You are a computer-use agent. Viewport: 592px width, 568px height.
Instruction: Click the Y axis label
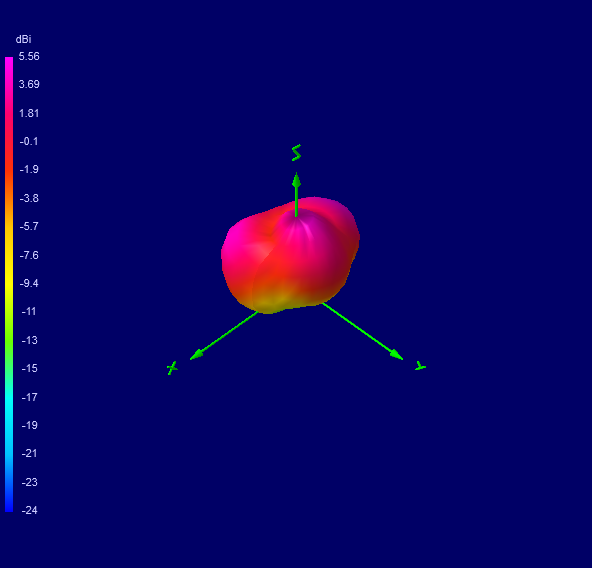click(420, 366)
